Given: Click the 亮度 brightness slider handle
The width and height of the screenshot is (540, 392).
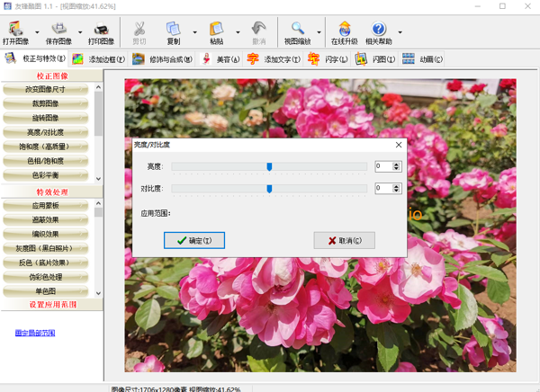Looking at the screenshot, I should (269, 166).
